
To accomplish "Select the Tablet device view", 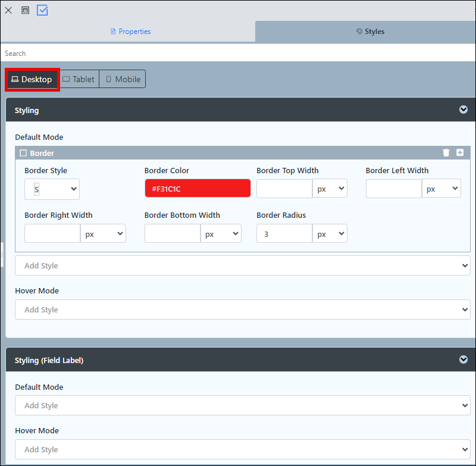I will point(79,79).
